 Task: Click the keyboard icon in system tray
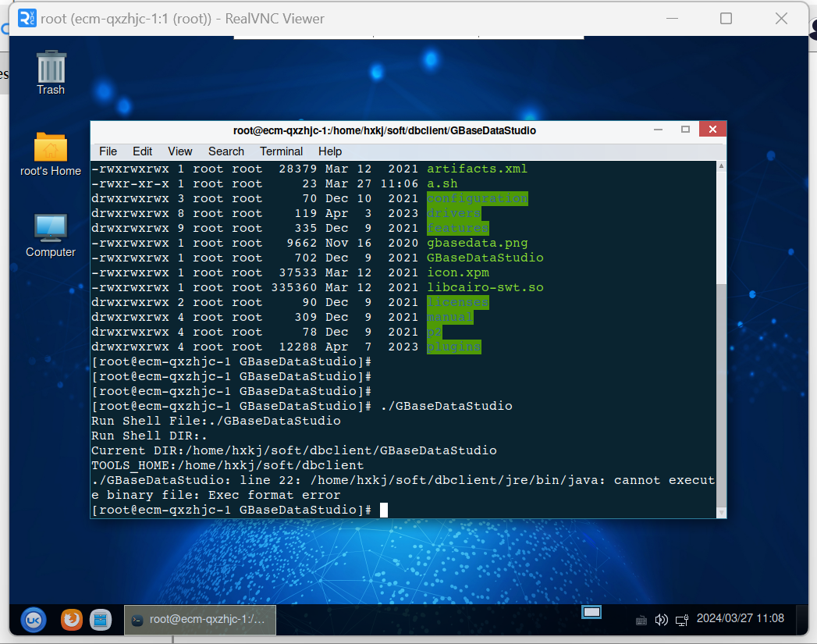(641, 620)
